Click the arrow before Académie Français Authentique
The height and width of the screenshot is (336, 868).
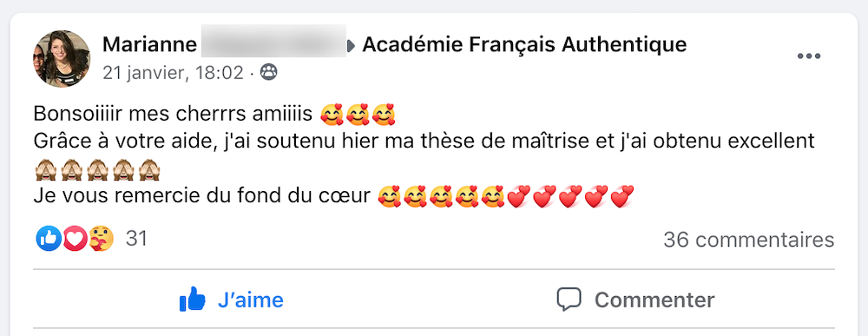click(351, 47)
